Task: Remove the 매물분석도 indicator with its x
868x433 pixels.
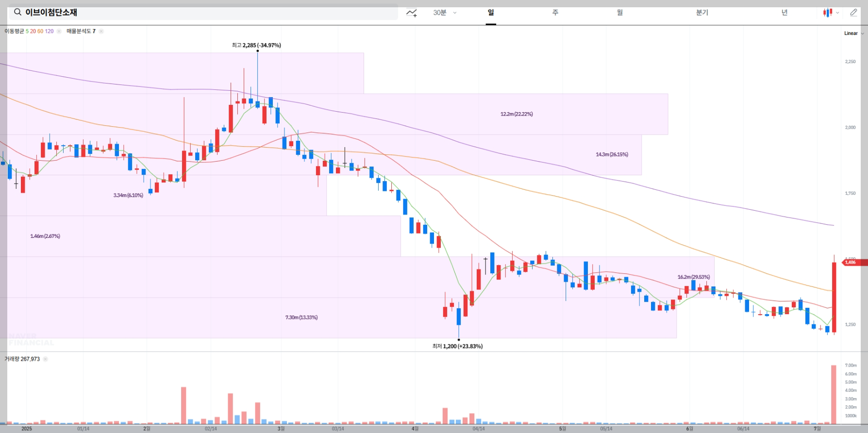Action: coord(101,31)
